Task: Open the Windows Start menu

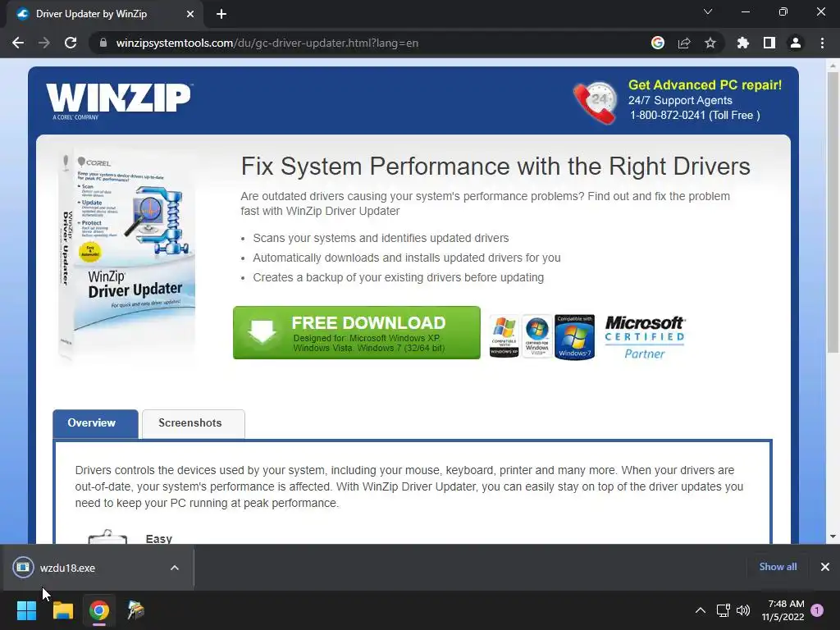Action: click(x=26, y=610)
